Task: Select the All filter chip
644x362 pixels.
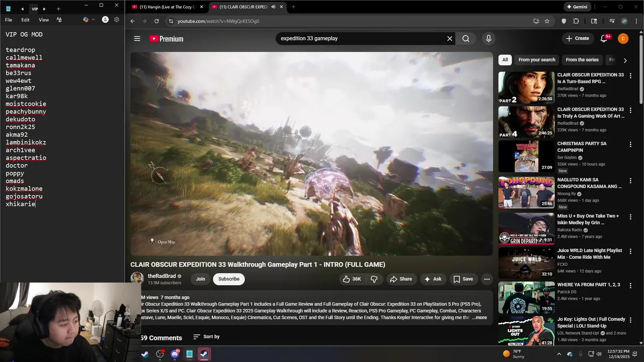Action: tap(505, 60)
